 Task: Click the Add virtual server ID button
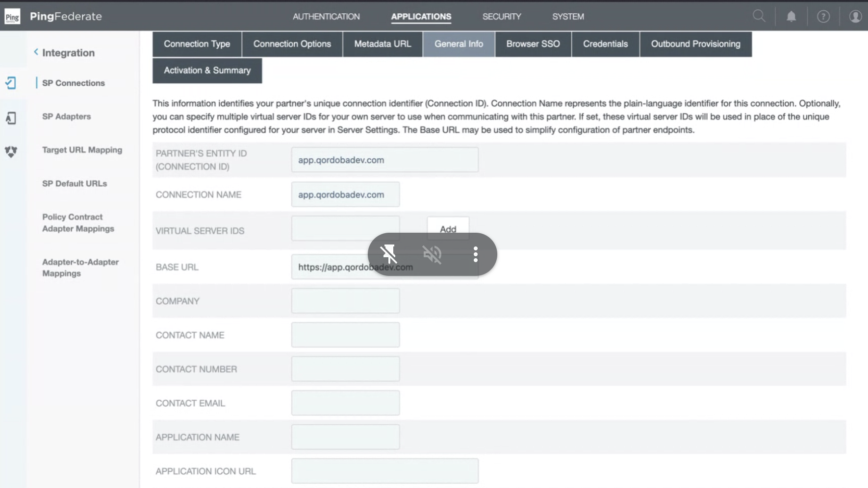[x=448, y=229]
